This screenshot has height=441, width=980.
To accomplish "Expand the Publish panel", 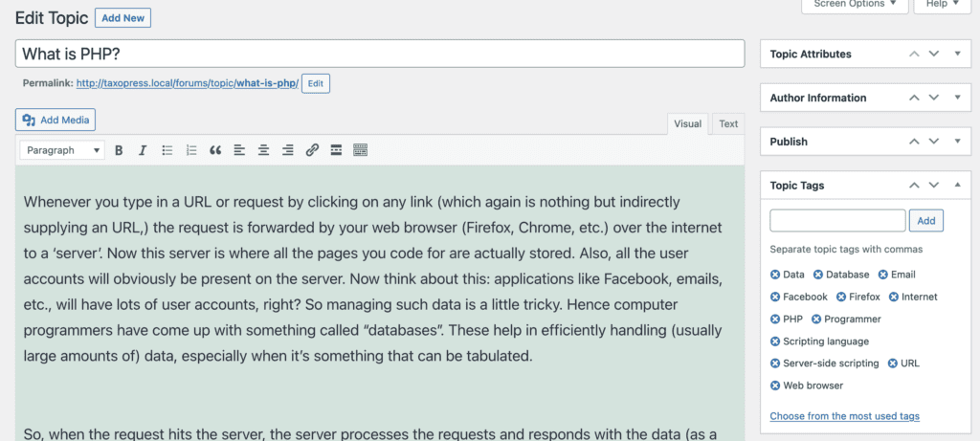I will (957, 142).
